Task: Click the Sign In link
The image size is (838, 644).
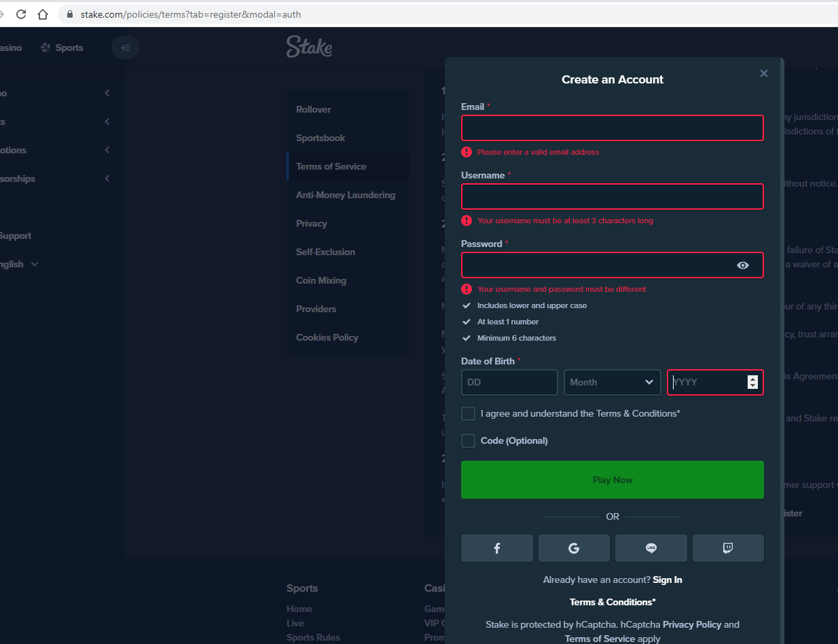Action: point(667,580)
